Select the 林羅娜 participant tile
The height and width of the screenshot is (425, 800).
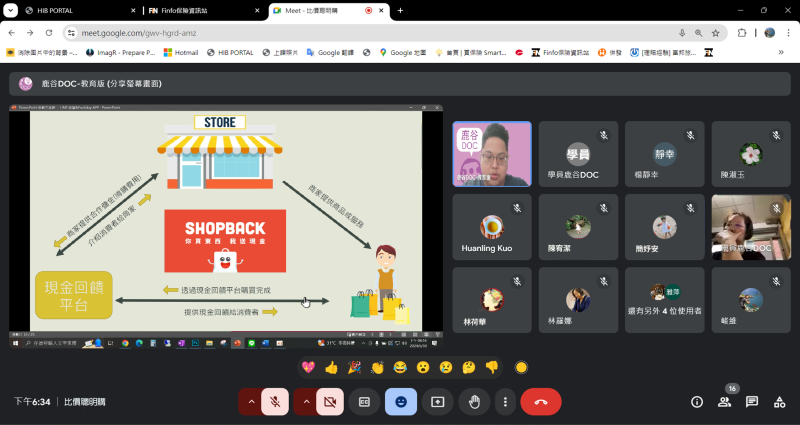578,300
